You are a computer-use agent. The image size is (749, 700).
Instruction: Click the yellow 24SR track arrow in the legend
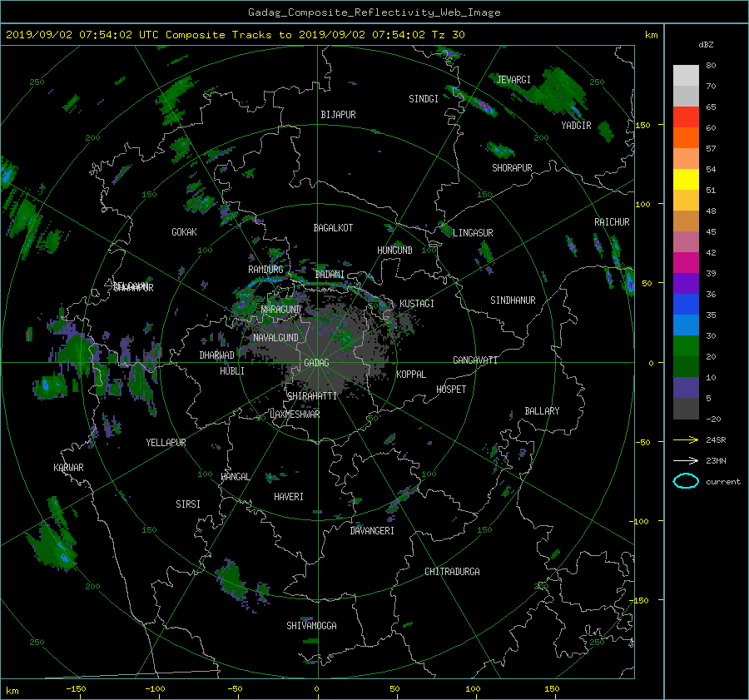pos(686,439)
